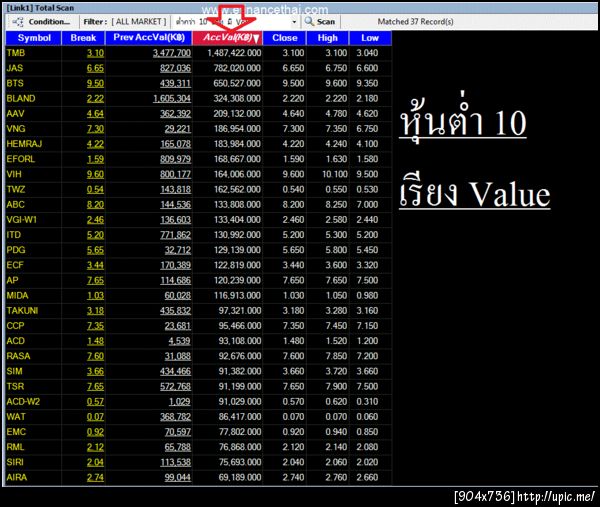The width and height of the screenshot is (600, 507).
Task: Run the Scan button
Action: (320, 22)
